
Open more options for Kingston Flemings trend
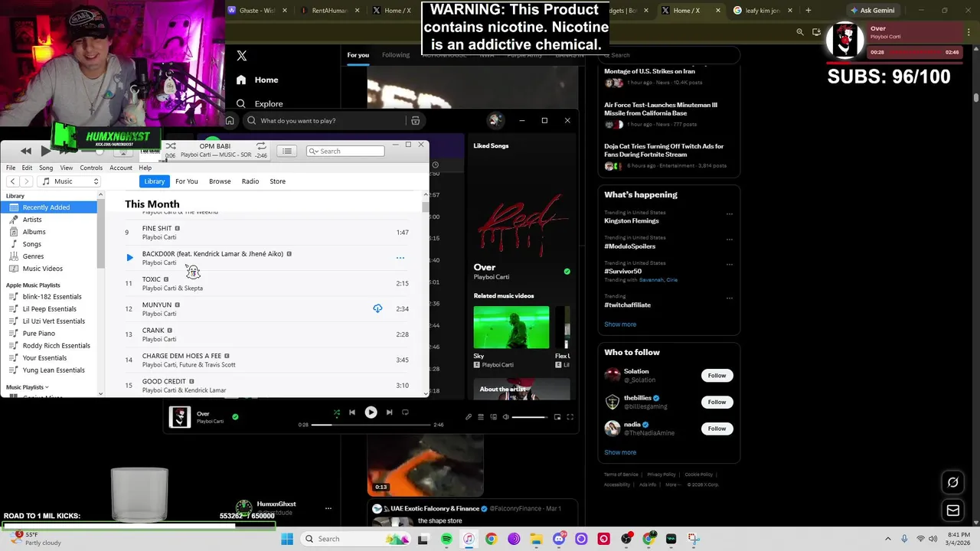pyautogui.click(x=729, y=214)
